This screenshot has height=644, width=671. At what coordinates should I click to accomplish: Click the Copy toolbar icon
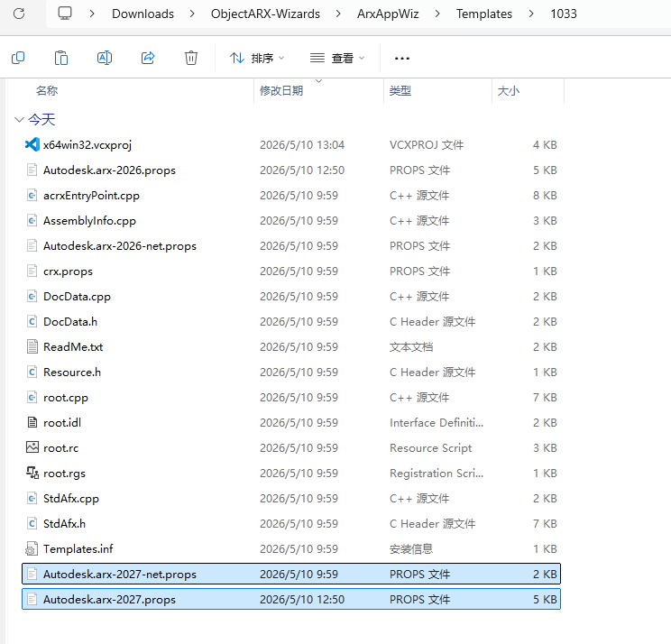coord(18,58)
